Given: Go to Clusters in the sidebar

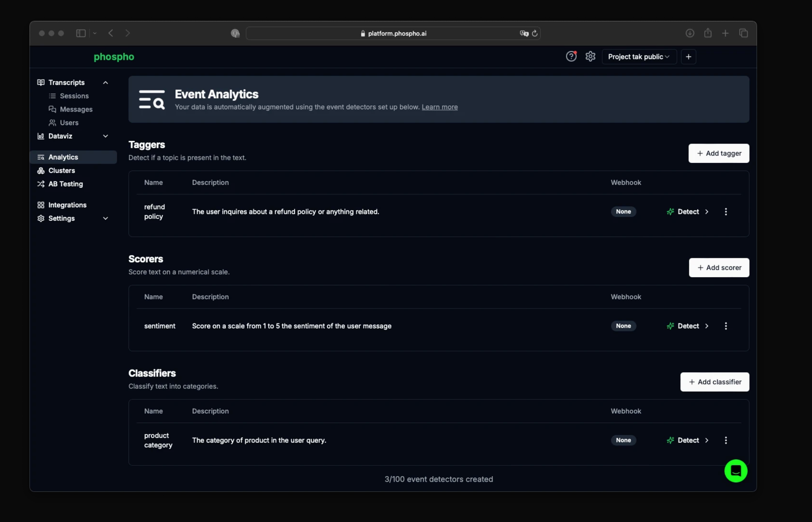Looking at the screenshot, I should point(61,170).
